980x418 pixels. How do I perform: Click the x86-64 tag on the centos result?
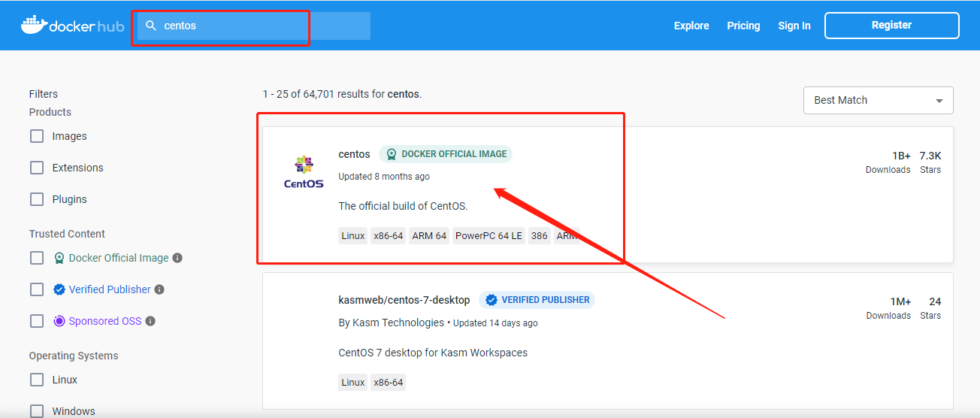(x=388, y=236)
